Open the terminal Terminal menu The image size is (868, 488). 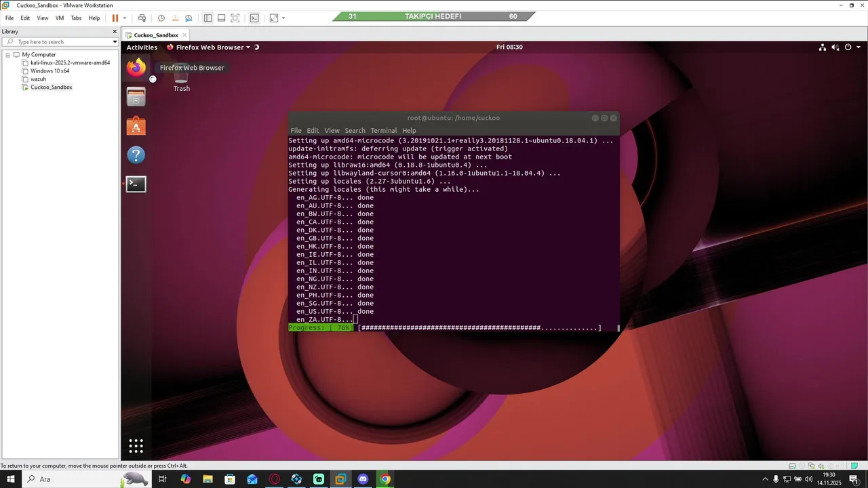point(383,131)
